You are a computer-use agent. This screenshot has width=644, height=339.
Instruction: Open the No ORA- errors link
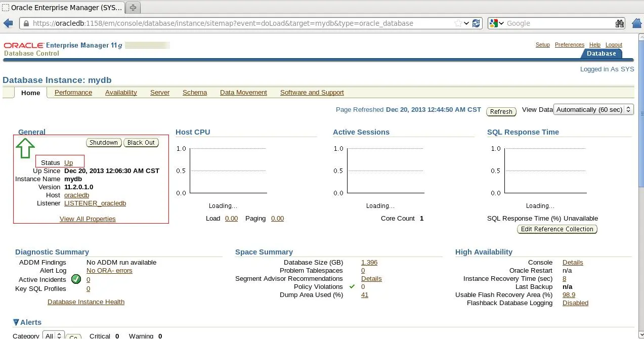pyautogui.click(x=109, y=271)
